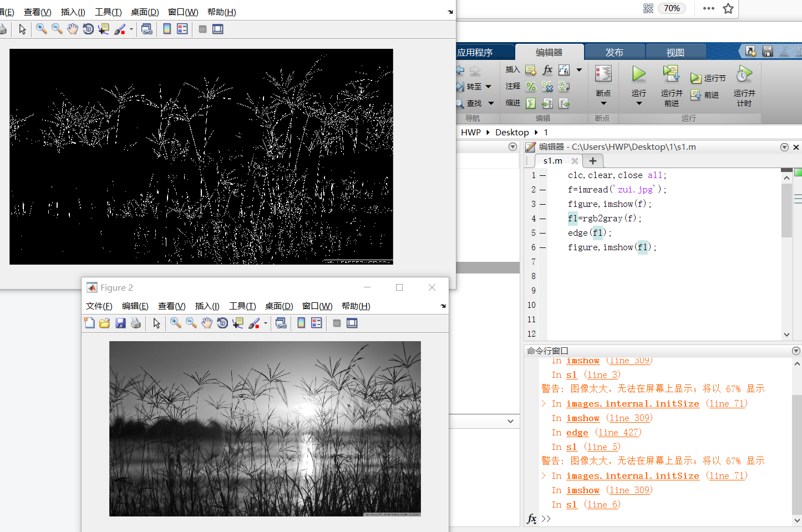Insert a colorbar in Figure 2
The width and height of the screenshot is (802, 532).
[x=301, y=323]
